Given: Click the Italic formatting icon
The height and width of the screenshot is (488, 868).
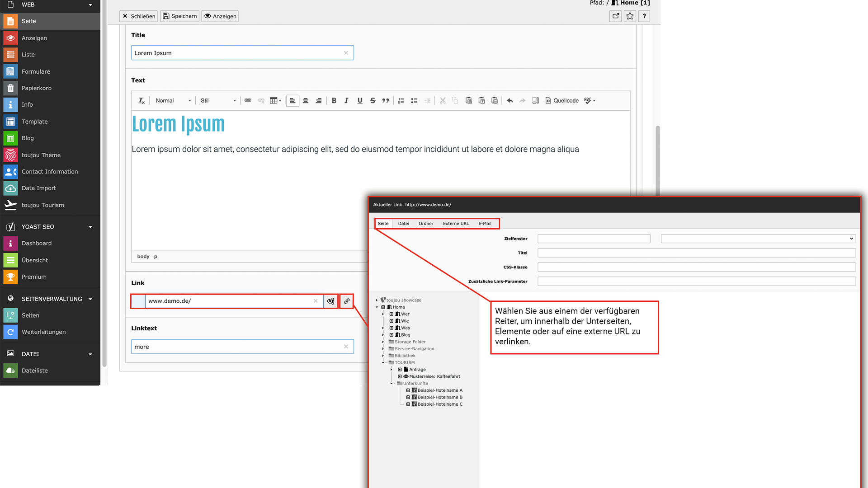Looking at the screenshot, I should 346,101.
